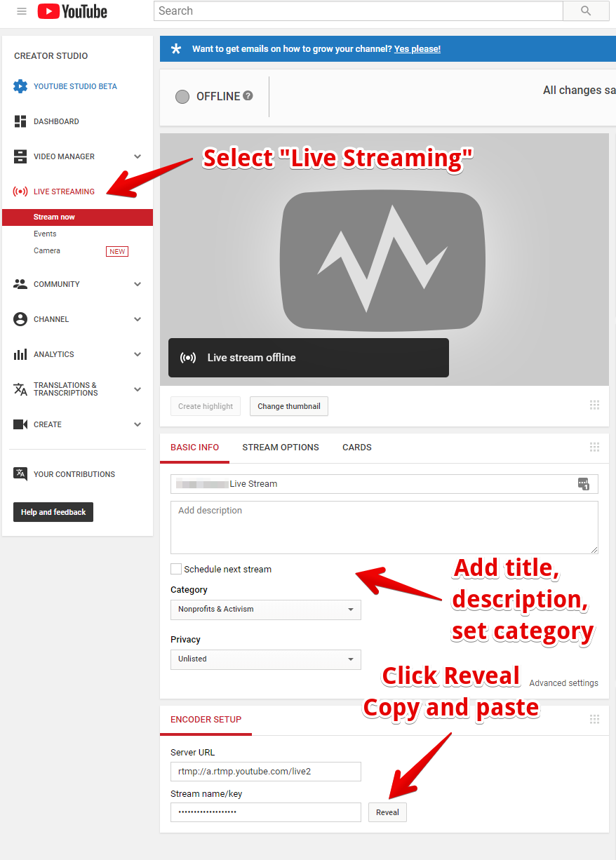This screenshot has height=860, width=616.
Task: Open the Category dropdown
Action: tap(266, 610)
